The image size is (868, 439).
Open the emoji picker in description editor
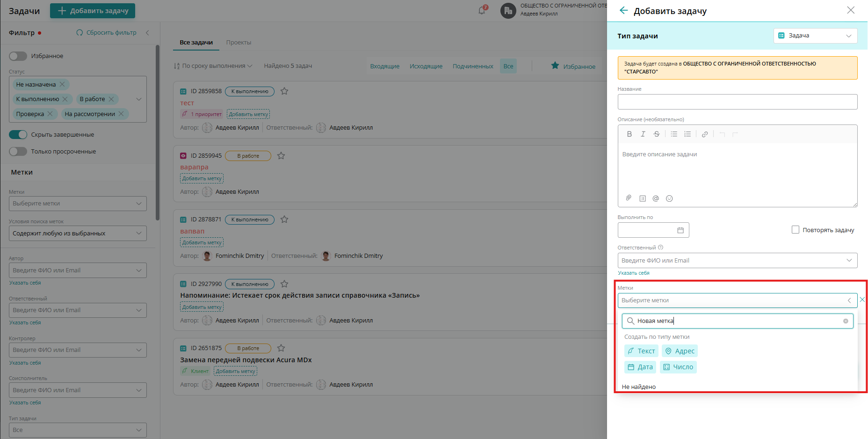pos(669,198)
